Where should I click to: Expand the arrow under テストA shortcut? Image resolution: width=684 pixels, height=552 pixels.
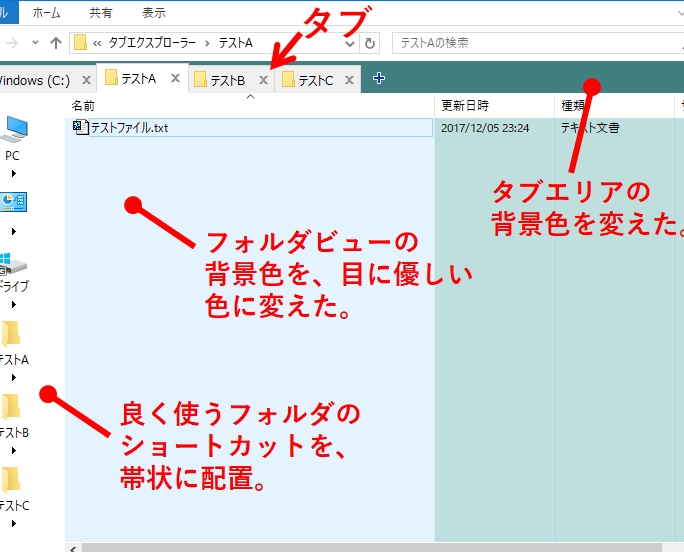click(x=14, y=377)
